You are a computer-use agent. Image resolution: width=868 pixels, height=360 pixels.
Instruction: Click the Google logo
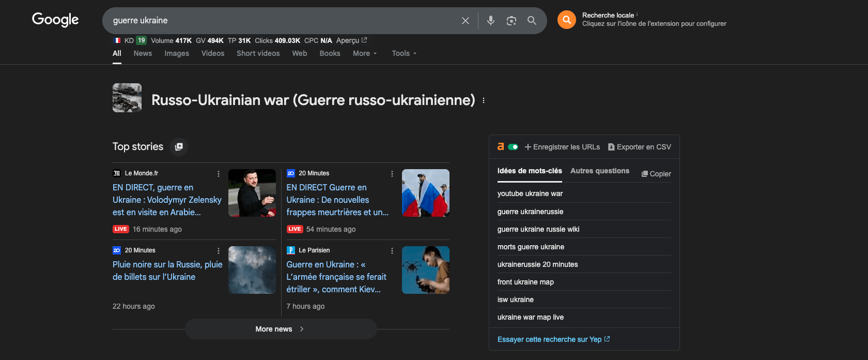tap(55, 20)
